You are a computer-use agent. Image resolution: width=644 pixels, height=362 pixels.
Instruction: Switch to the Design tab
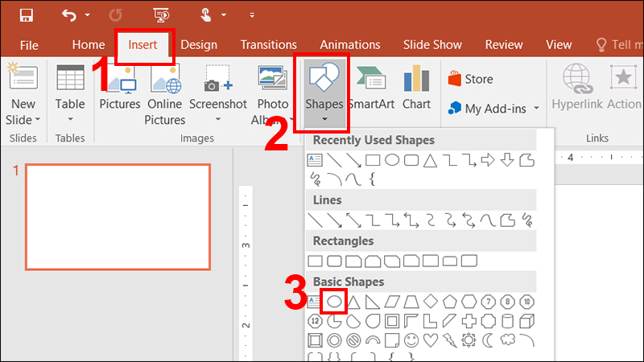(x=198, y=45)
